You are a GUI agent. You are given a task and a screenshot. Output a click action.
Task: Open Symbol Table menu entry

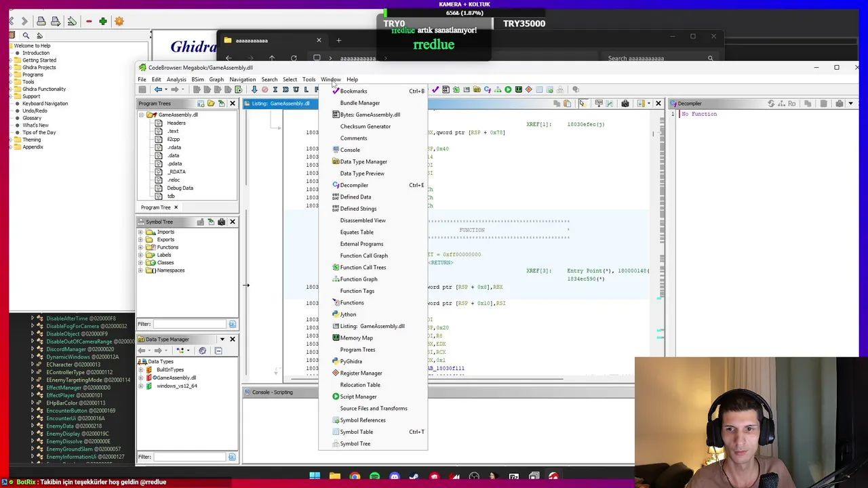tap(373, 432)
